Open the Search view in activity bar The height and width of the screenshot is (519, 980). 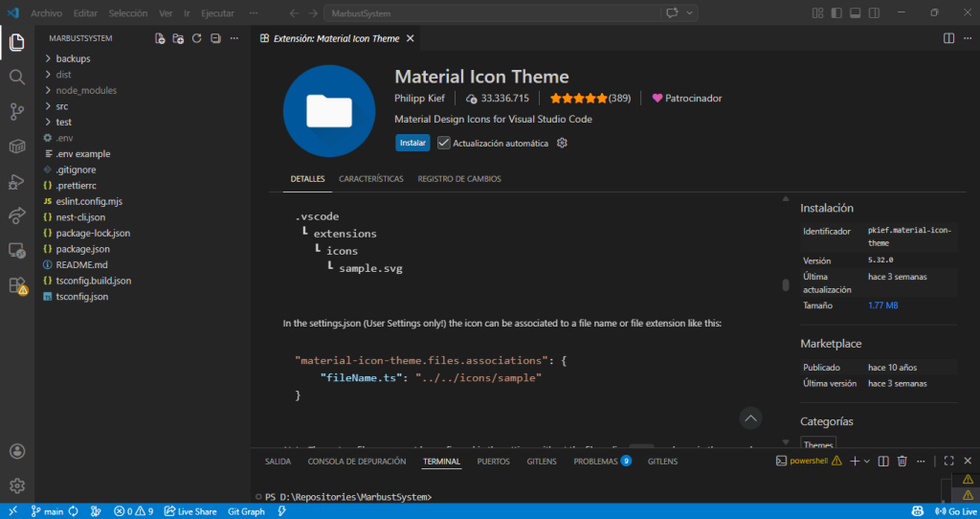(17, 78)
